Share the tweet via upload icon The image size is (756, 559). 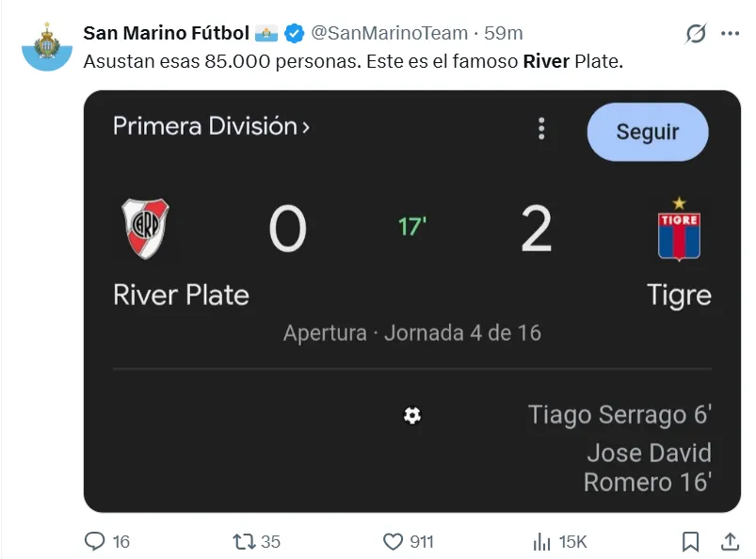[x=729, y=541]
